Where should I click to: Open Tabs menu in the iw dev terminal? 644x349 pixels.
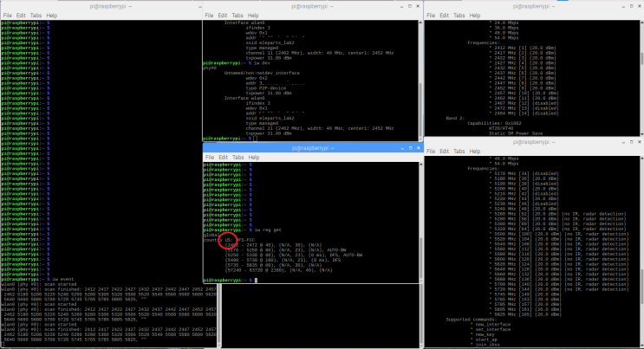tap(237, 16)
